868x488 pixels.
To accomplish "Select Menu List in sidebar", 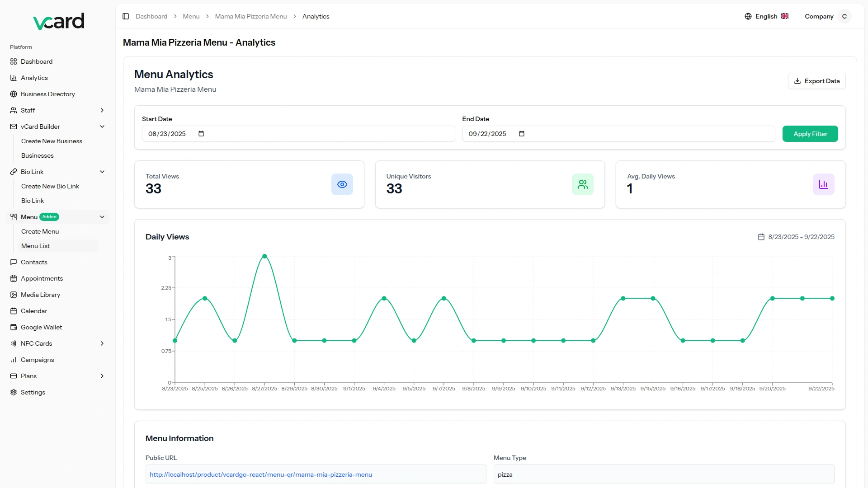I will click(58, 246).
